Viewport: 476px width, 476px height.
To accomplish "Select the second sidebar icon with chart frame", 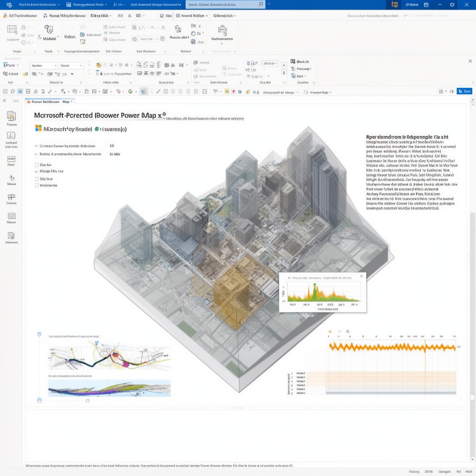I will pyautogui.click(x=11, y=135).
